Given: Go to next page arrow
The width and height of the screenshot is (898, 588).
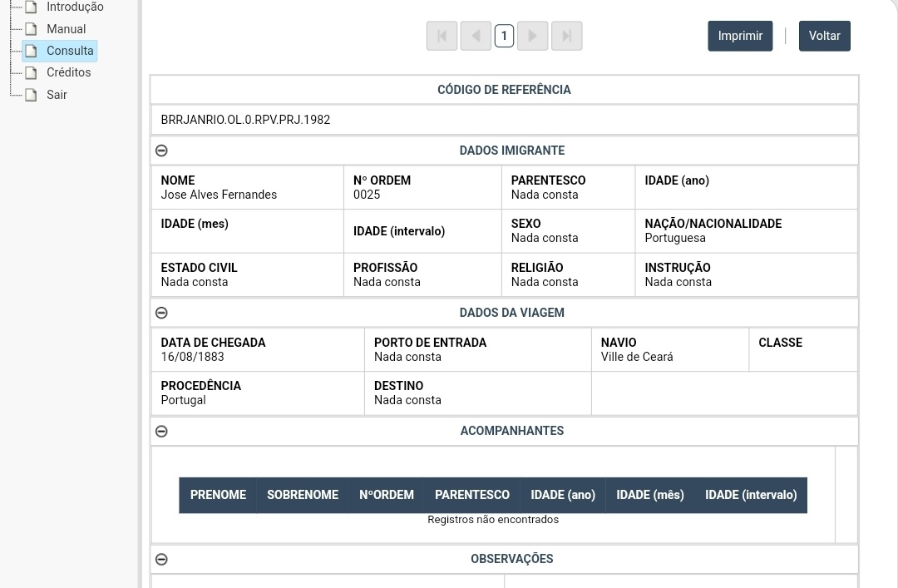Looking at the screenshot, I should point(532,36).
